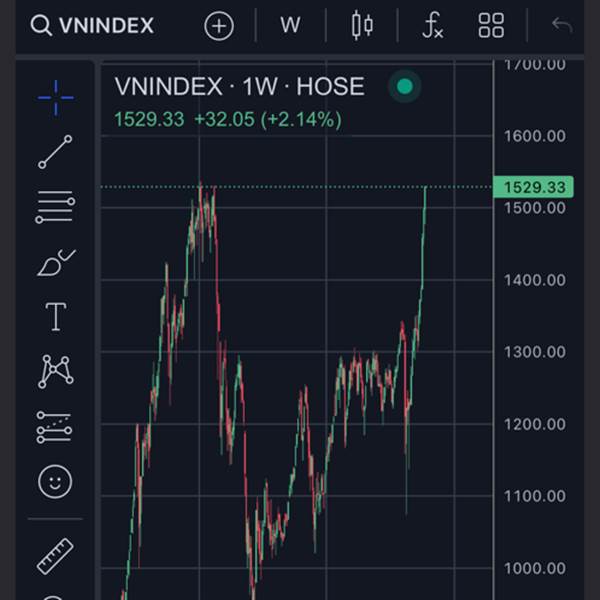
Task: Open the layout templates grid
Action: point(491,26)
